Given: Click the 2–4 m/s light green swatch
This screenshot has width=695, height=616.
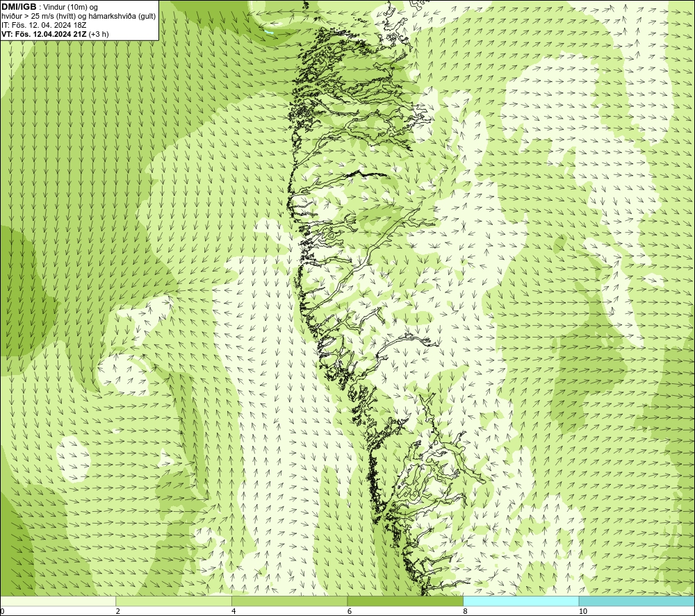Looking at the screenshot, I should click(x=174, y=601).
